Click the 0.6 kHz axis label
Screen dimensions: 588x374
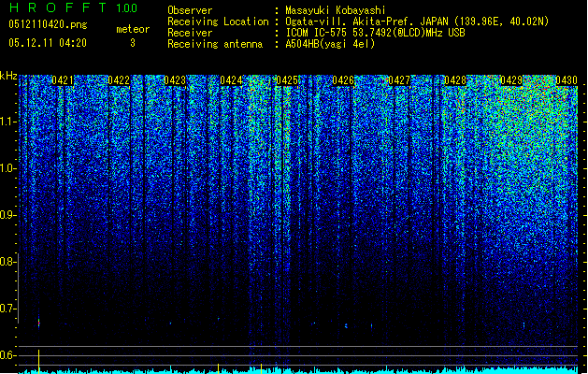coord(7,355)
